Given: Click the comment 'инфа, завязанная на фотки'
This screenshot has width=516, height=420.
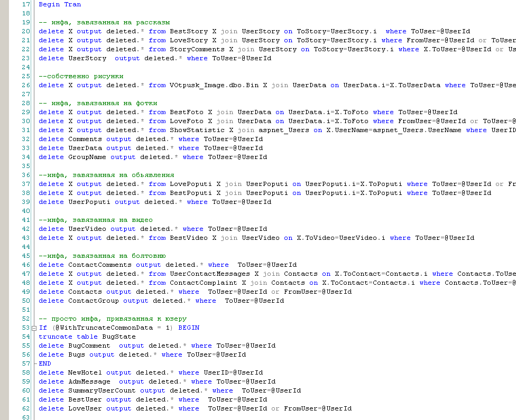Looking at the screenshot, I should point(104,103).
